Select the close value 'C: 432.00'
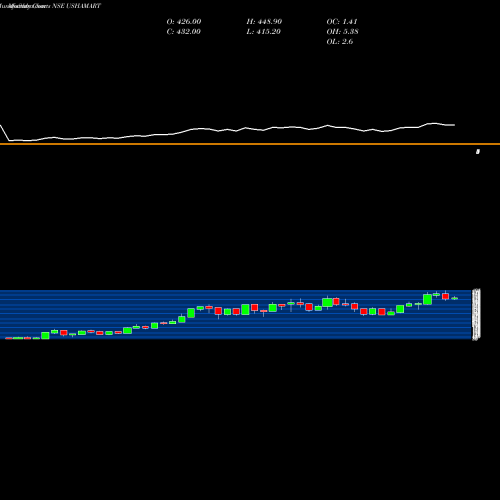 183,31
